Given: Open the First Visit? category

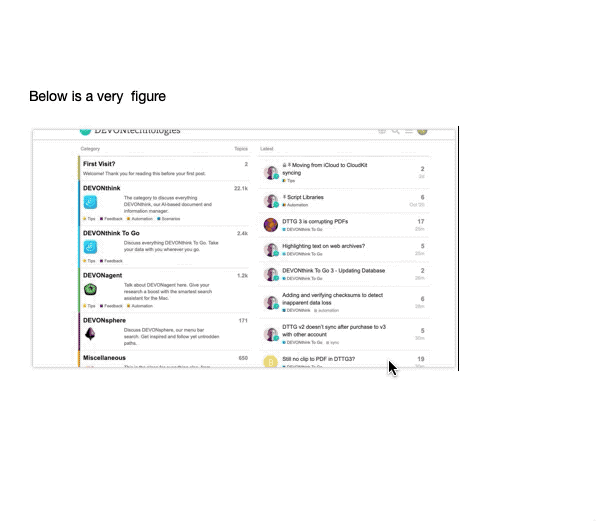Looking at the screenshot, I should [99, 164].
